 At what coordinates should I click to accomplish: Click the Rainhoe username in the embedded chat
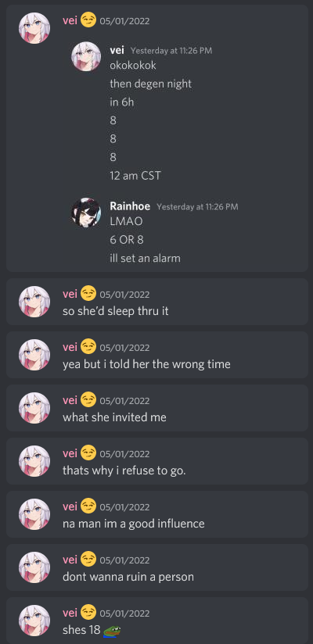click(130, 206)
